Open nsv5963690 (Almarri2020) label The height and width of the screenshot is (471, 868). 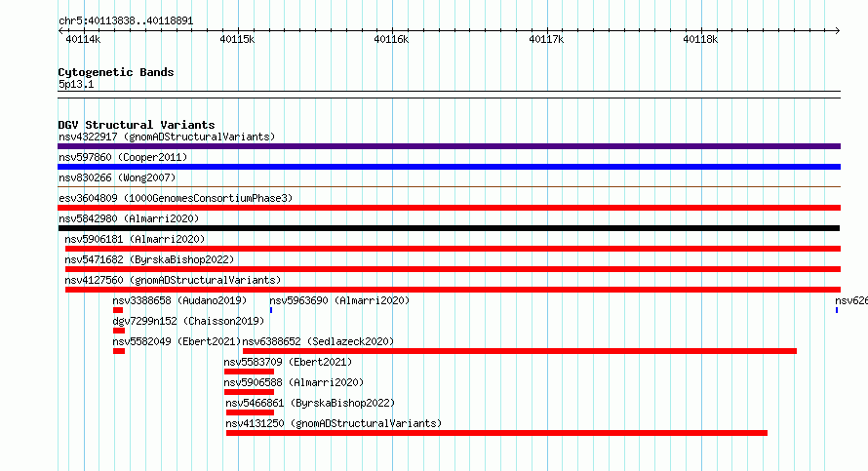(x=339, y=300)
